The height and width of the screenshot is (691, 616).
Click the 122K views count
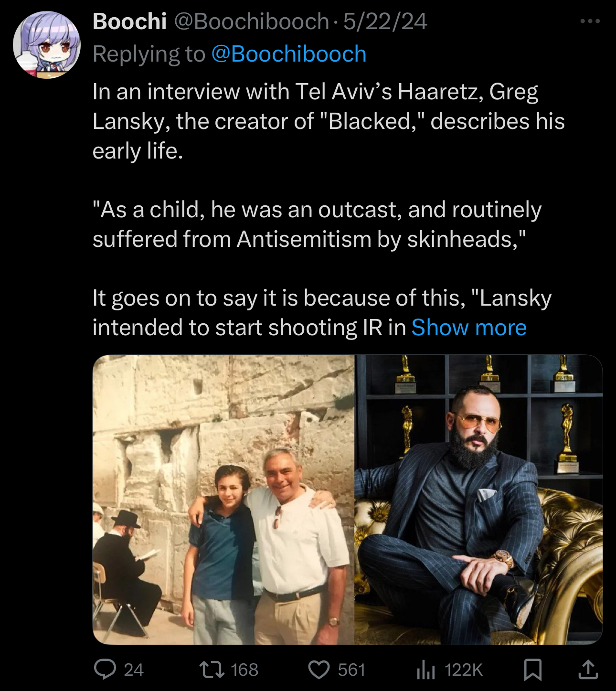[463, 670]
